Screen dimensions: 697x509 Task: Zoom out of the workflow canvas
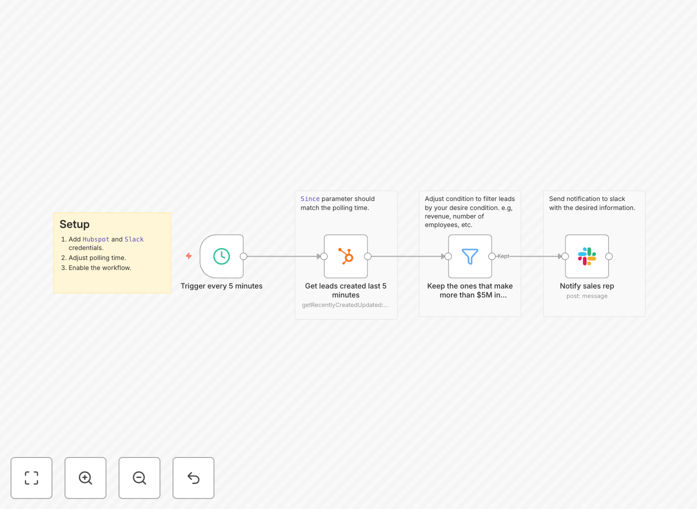[139, 478]
